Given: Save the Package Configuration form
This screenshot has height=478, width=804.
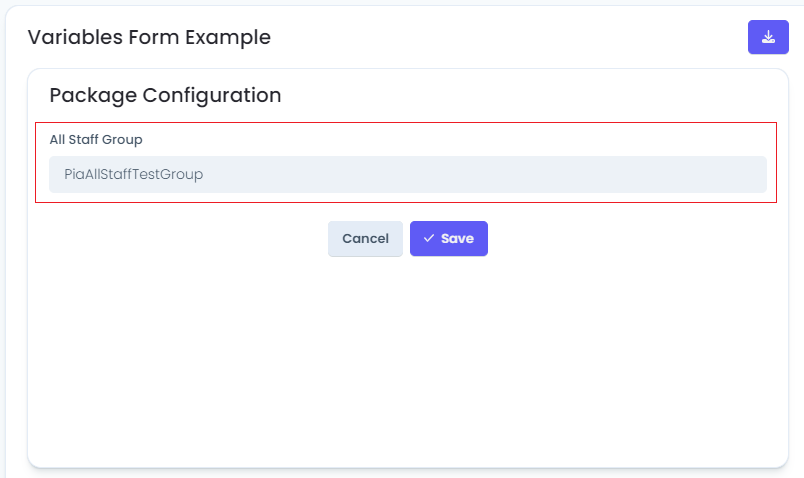Looking at the screenshot, I should tap(449, 238).
